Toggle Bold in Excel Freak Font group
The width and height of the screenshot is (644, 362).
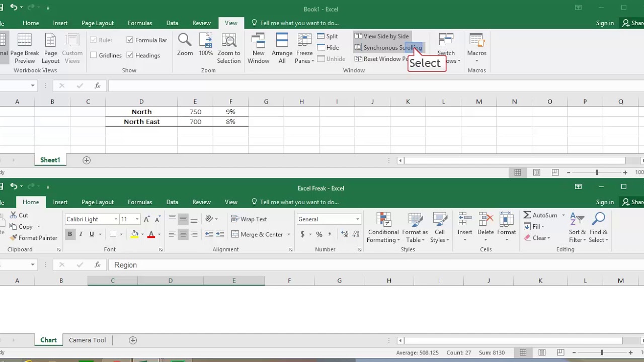click(x=70, y=234)
